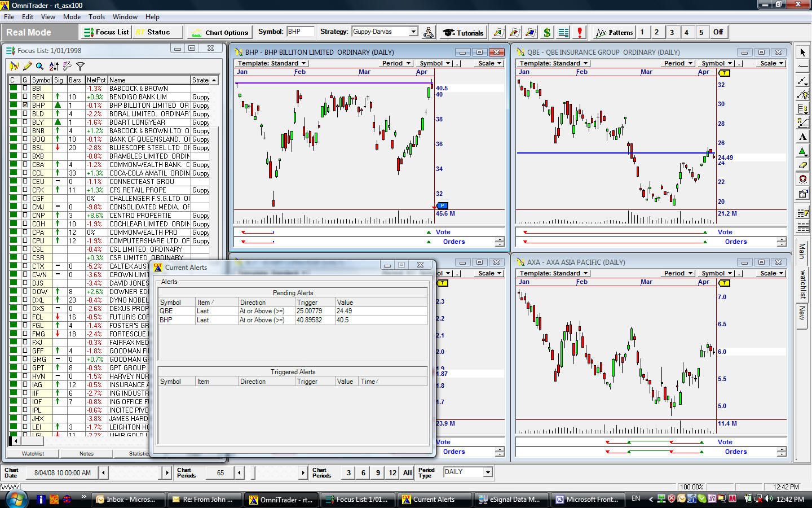The image size is (812, 508).
Task: Tick the G checkbox for BEN row
Action: point(25,97)
